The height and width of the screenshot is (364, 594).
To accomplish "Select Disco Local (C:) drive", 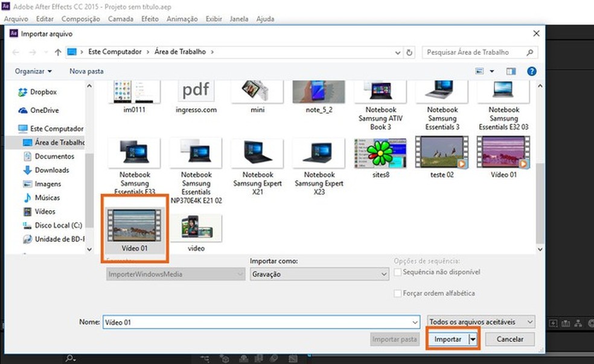I will point(58,225).
